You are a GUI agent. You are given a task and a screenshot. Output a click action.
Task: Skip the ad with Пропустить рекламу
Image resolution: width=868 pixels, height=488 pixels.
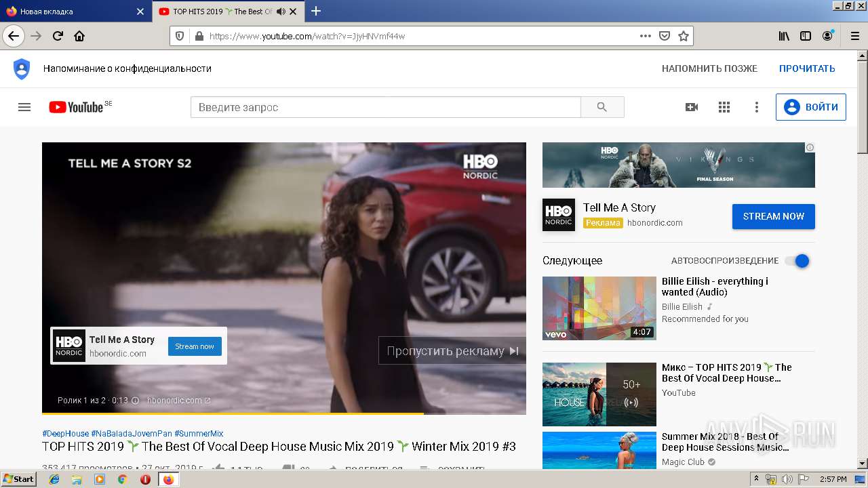pos(452,350)
